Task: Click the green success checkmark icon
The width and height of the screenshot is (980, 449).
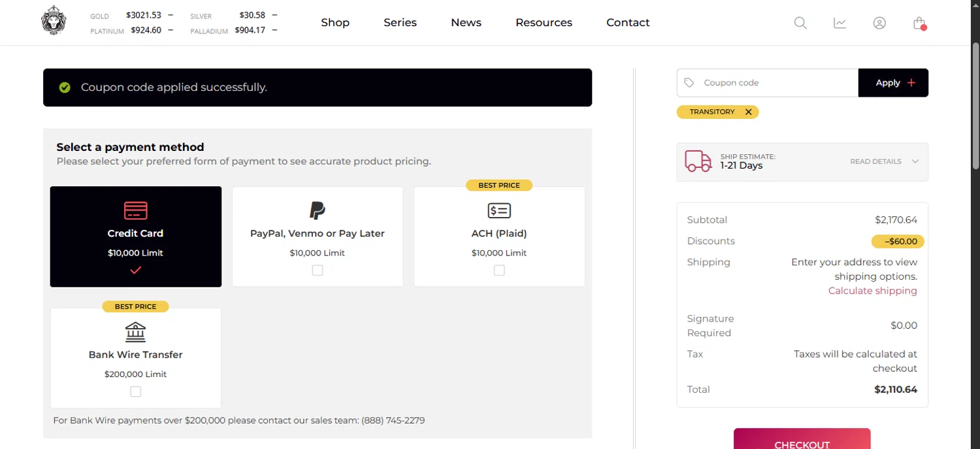Action: click(65, 88)
